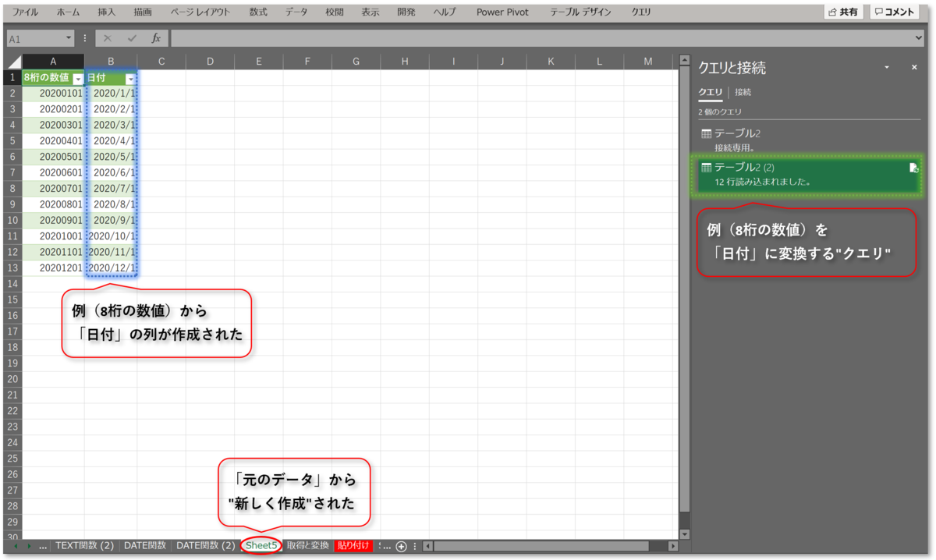
Task: Click the Select All corner triangle
Action: pyautogui.click(x=13, y=62)
